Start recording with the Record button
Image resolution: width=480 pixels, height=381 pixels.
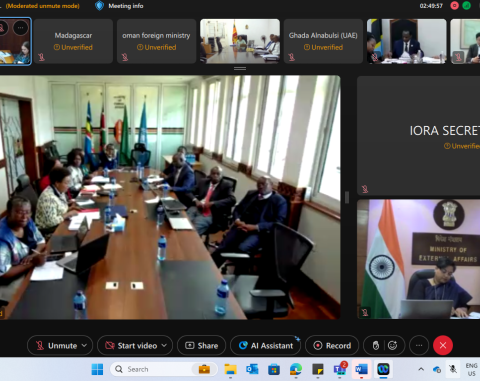[332, 345]
